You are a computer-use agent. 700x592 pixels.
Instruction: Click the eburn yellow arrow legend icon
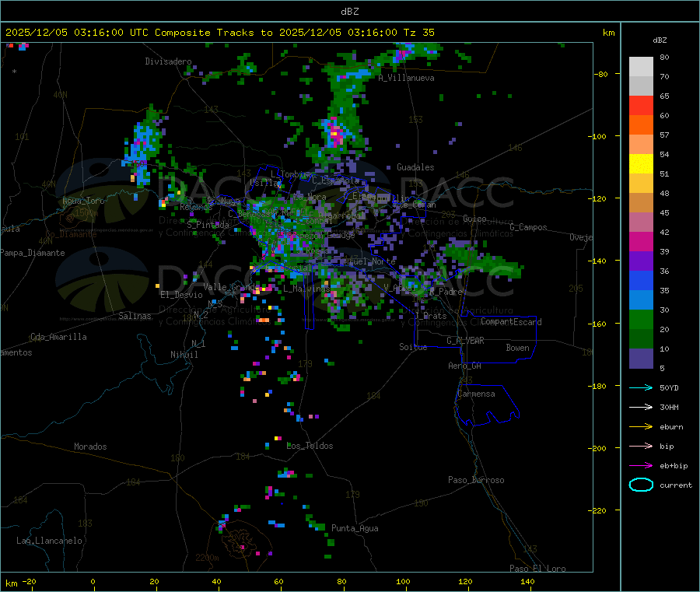(641, 427)
